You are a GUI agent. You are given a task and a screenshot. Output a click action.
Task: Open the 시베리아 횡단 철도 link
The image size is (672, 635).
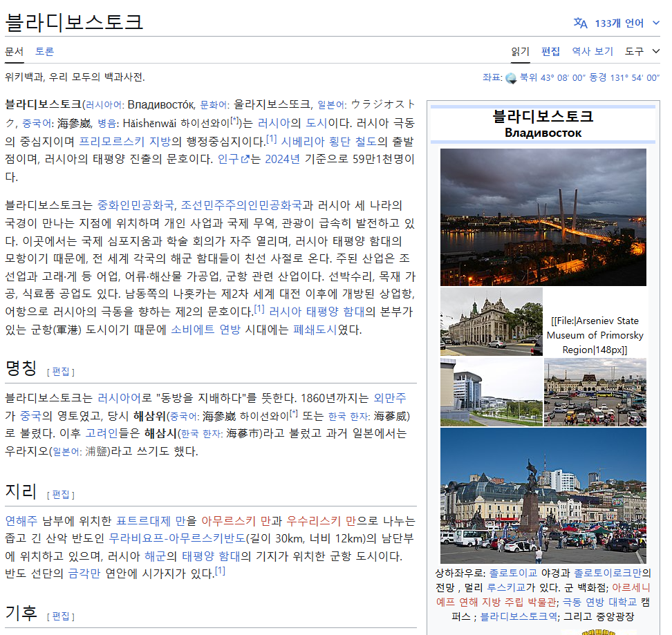click(328, 141)
